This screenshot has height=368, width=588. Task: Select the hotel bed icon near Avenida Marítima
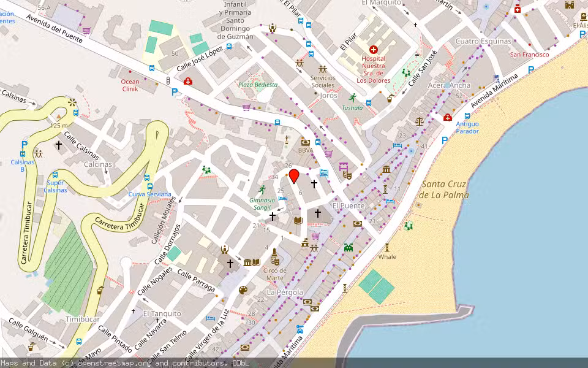[x=389, y=200]
